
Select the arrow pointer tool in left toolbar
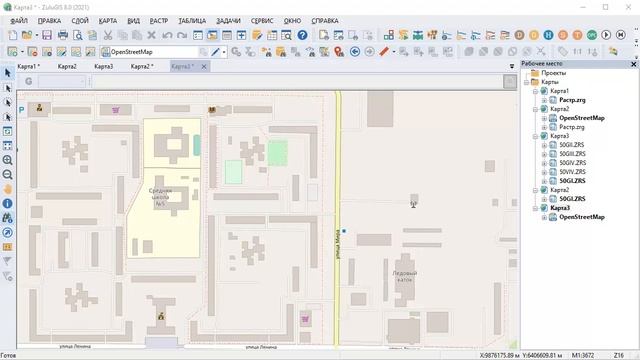(x=7, y=73)
